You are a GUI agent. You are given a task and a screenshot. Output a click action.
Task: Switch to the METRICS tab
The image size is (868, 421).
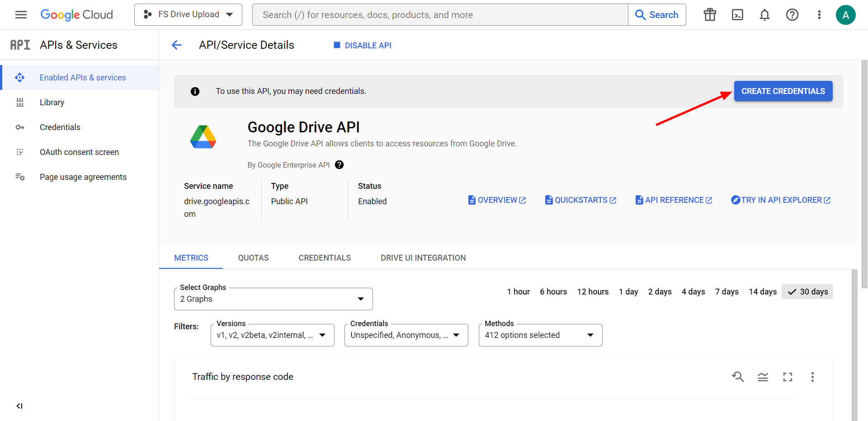coord(191,258)
